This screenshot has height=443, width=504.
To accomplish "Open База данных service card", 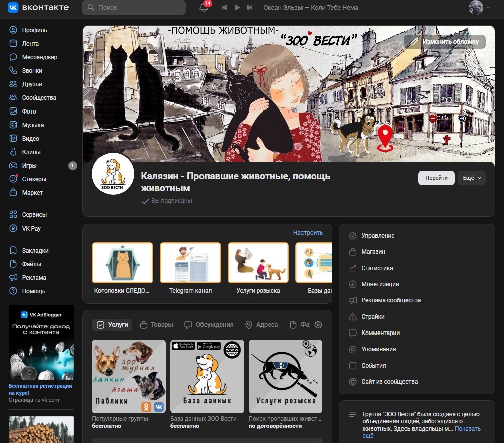I will pyautogui.click(x=207, y=376).
